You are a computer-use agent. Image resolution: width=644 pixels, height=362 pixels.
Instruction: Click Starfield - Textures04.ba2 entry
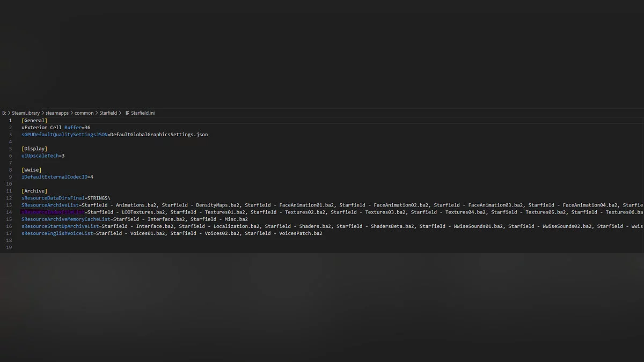click(x=449, y=212)
